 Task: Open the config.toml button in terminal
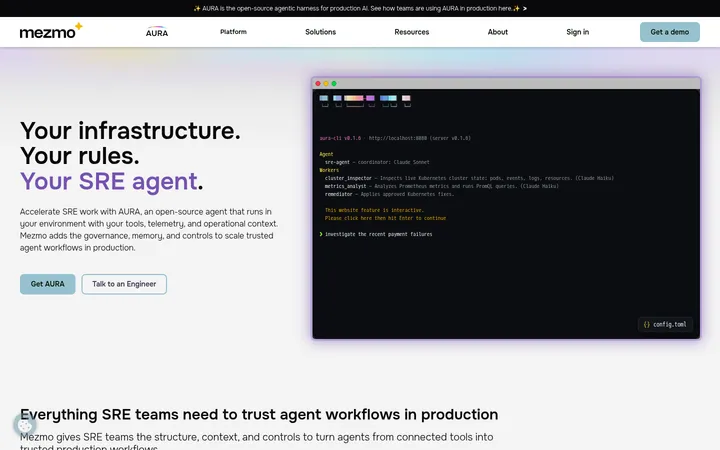coord(665,324)
